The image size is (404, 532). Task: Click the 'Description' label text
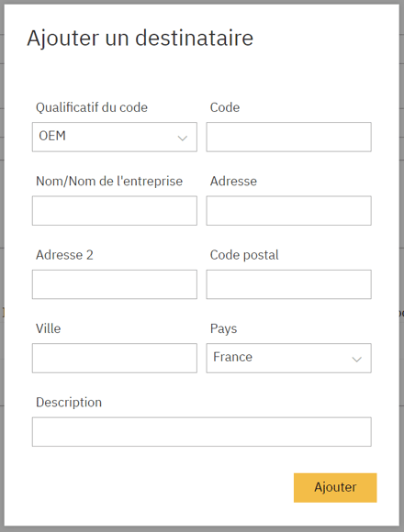(69, 403)
